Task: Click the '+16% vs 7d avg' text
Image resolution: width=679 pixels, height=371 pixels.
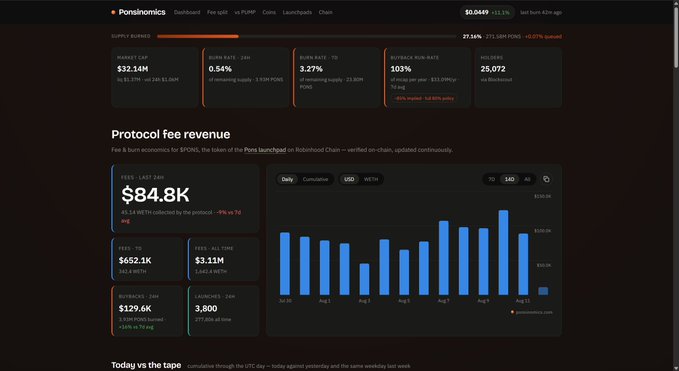Action: click(x=136, y=327)
